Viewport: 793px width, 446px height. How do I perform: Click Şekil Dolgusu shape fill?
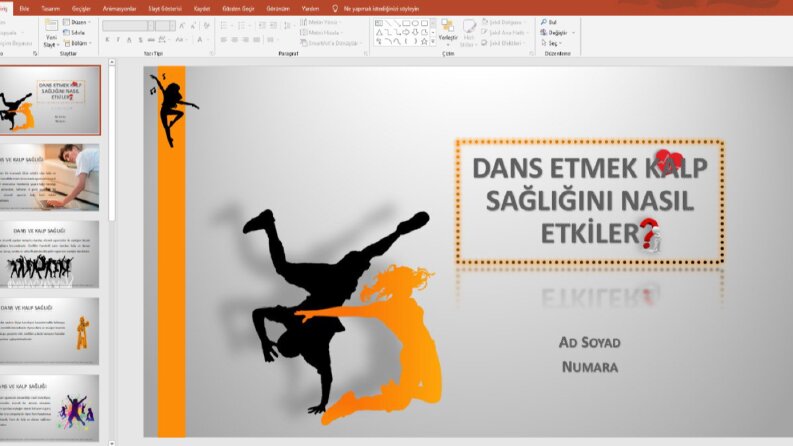(x=504, y=22)
